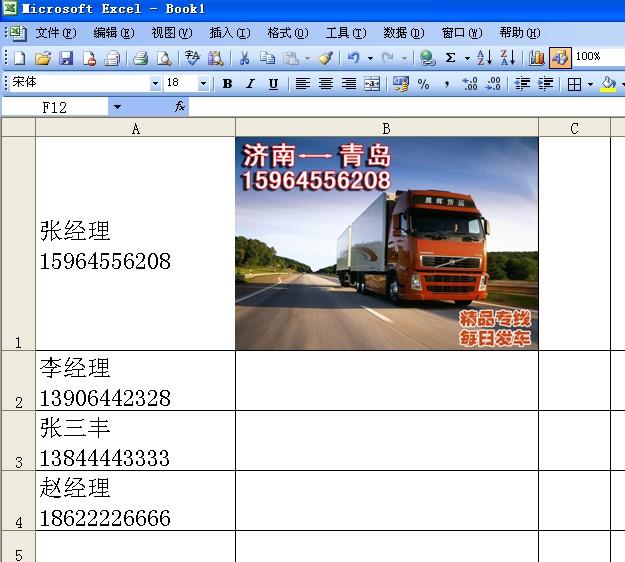Viewport: 625px width, 562px height.
Task: Click the Paste clipboard icon
Action: (291, 59)
